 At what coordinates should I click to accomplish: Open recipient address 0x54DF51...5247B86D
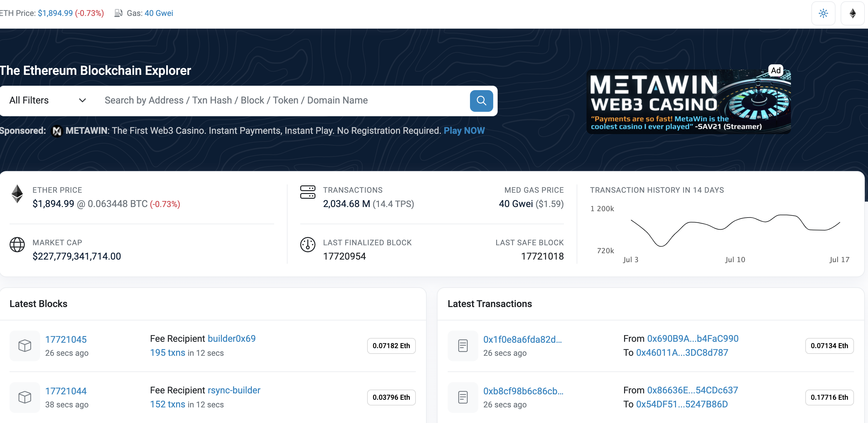click(682, 405)
